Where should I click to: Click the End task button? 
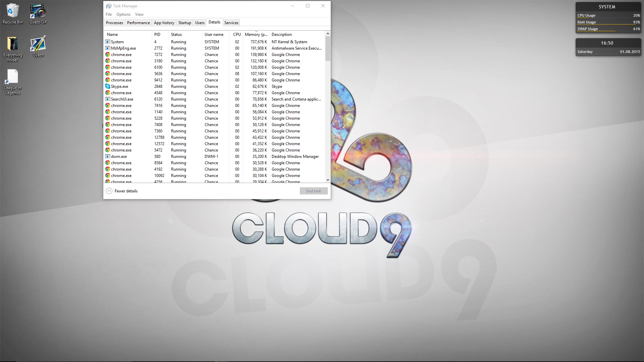click(313, 191)
